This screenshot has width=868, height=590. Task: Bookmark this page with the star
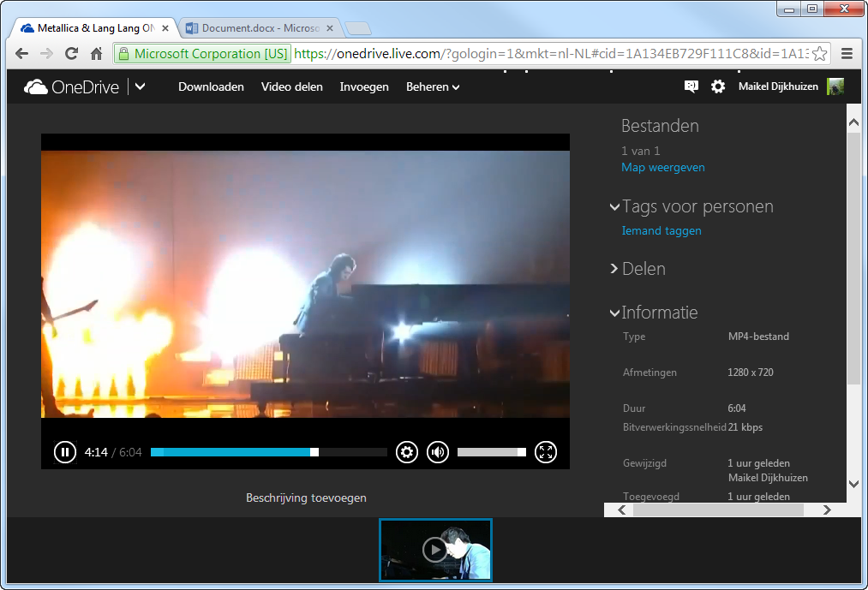pyautogui.click(x=820, y=54)
